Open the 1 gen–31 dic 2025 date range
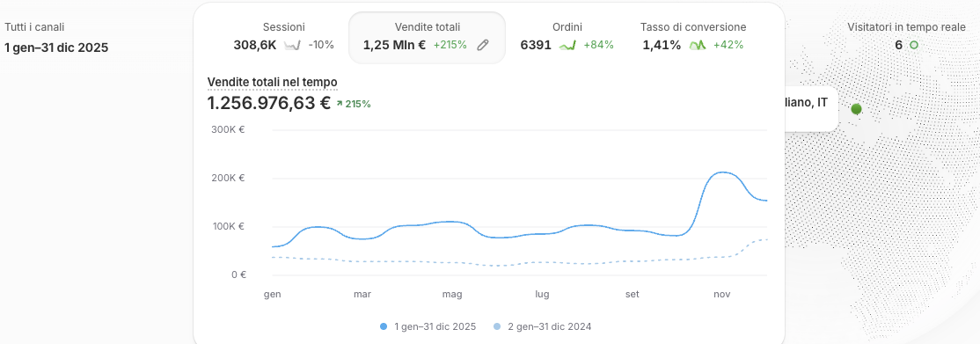980x344 pixels. (x=56, y=48)
